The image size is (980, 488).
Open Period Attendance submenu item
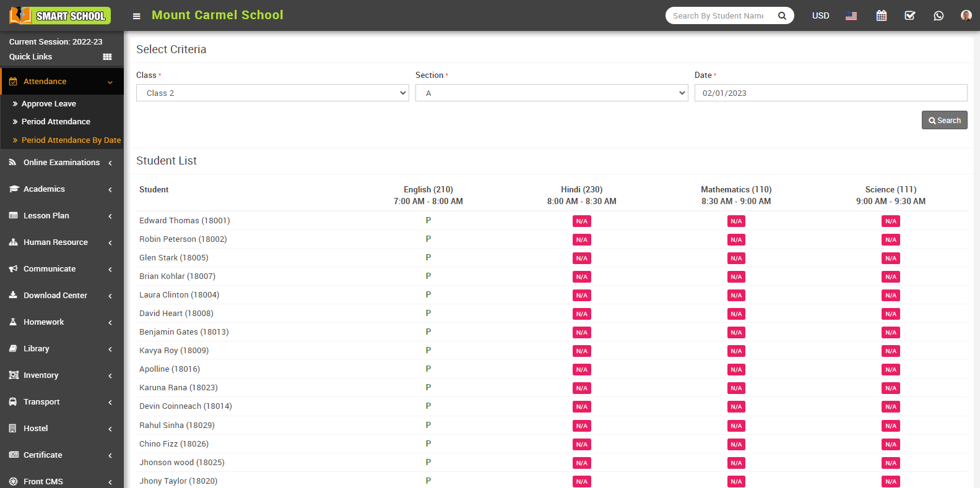pos(56,122)
